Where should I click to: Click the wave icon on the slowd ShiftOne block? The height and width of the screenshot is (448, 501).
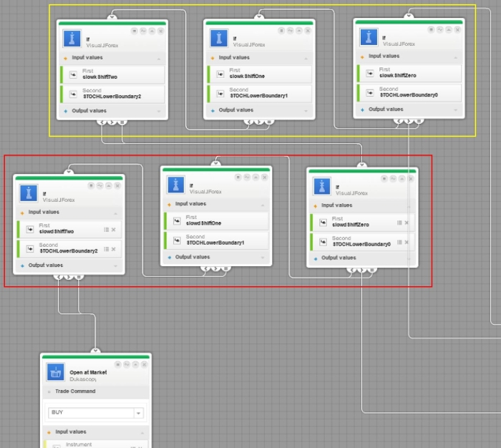(x=247, y=177)
